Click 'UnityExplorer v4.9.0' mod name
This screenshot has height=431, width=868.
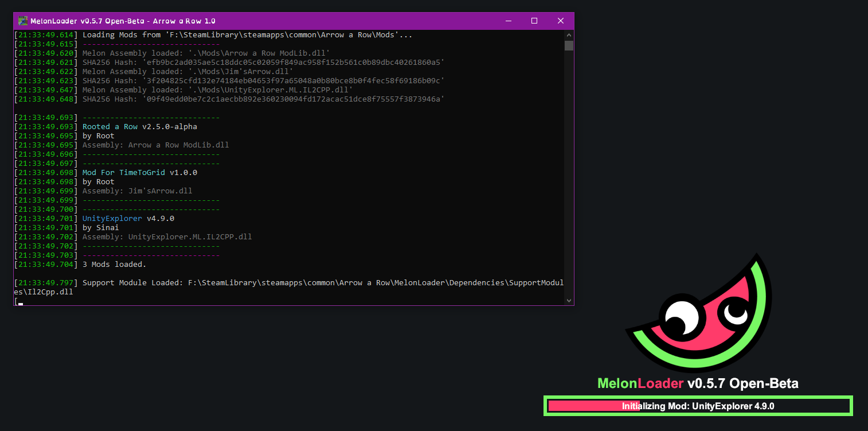click(x=128, y=219)
